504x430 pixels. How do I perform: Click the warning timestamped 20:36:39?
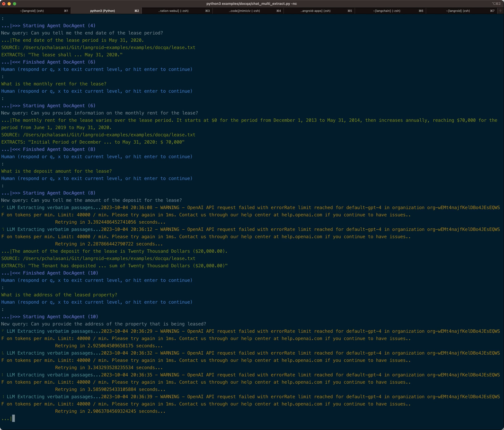click(251, 400)
